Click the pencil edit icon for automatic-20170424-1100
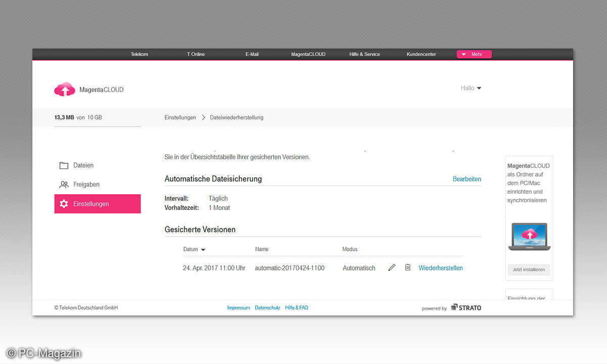 [392, 267]
